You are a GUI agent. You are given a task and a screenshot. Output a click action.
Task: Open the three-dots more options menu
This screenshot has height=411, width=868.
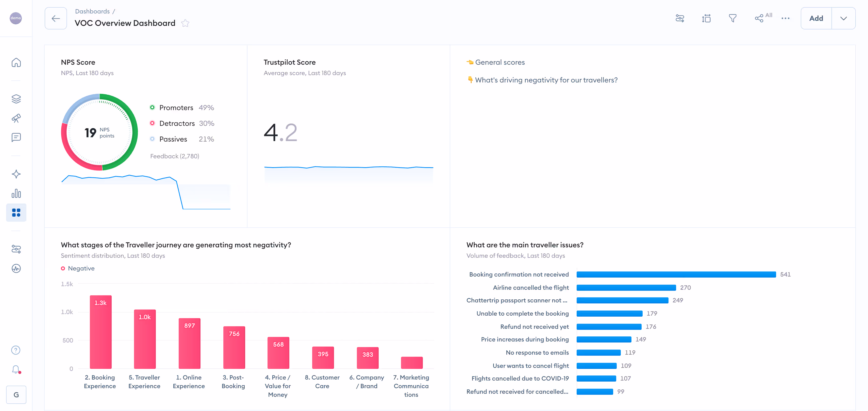pyautogui.click(x=785, y=19)
